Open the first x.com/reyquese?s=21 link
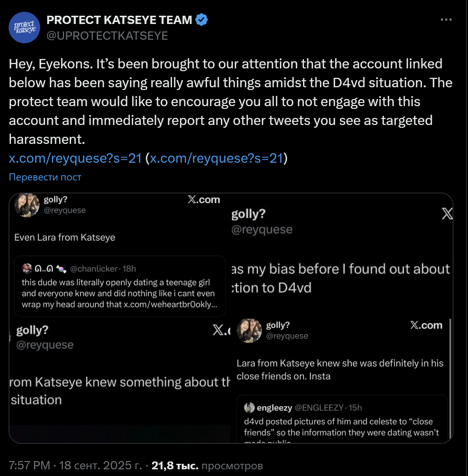 click(x=75, y=158)
